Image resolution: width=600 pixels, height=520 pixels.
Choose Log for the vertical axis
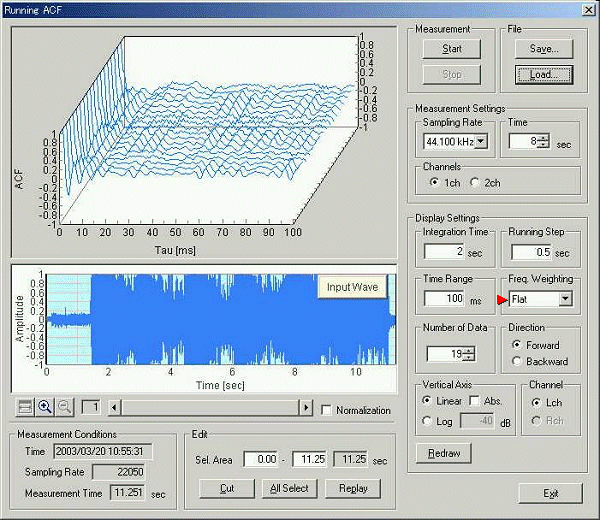(x=428, y=420)
